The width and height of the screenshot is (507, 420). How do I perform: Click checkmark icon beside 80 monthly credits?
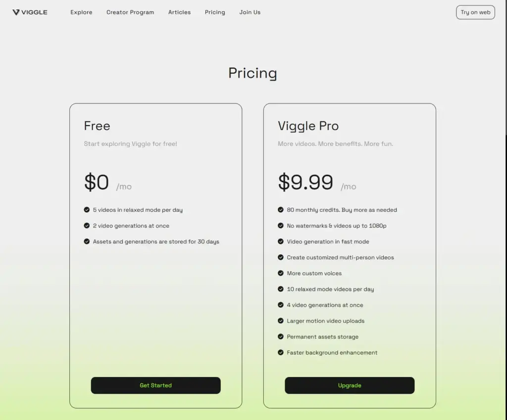click(281, 210)
